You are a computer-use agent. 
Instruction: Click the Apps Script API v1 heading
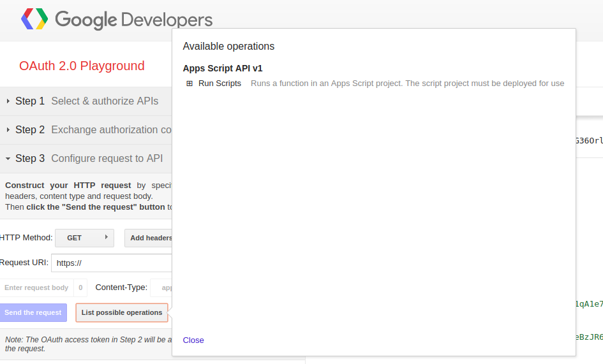(223, 68)
